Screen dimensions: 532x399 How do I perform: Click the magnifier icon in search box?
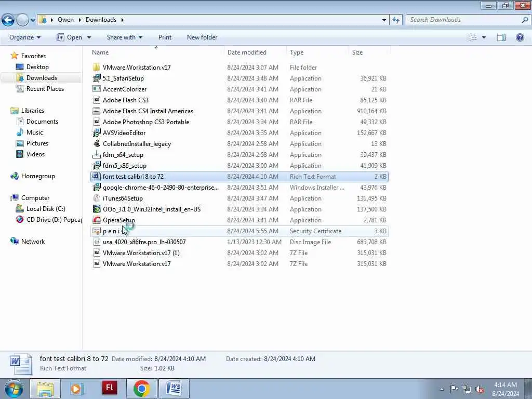tap(525, 20)
